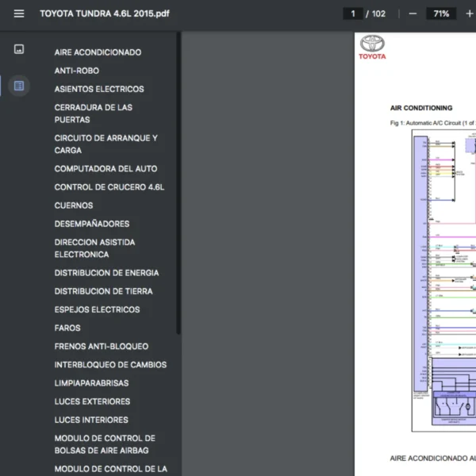The height and width of the screenshot is (476, 476).
Task: Go to FRENOS ANTI-BLOQUEO section
Action: coord(101,346)
